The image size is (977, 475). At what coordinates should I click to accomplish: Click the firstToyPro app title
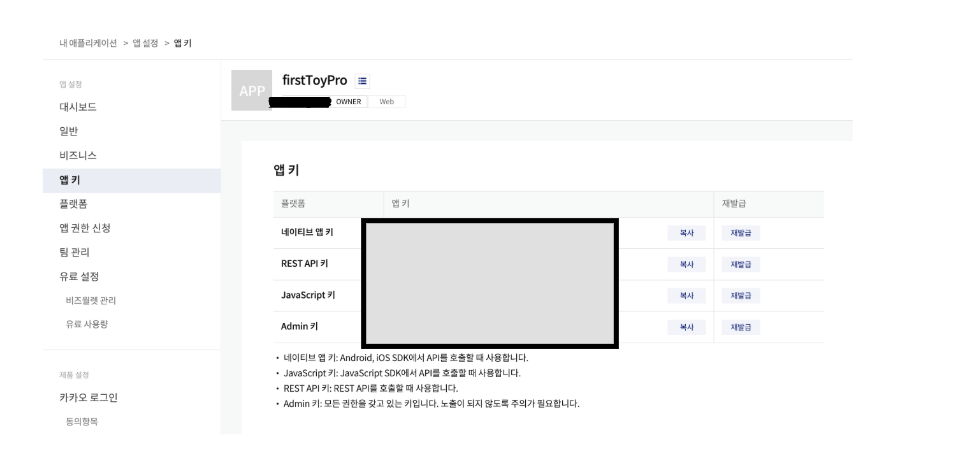tap(315, 80)
